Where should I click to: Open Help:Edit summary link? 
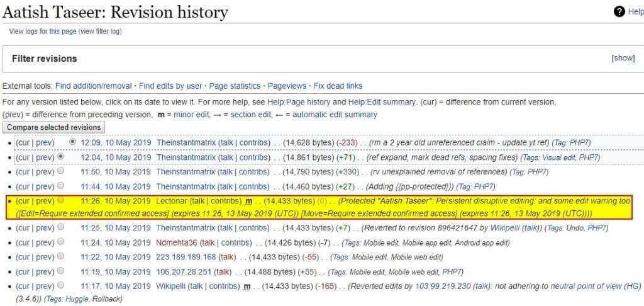(x=382, y=102)
